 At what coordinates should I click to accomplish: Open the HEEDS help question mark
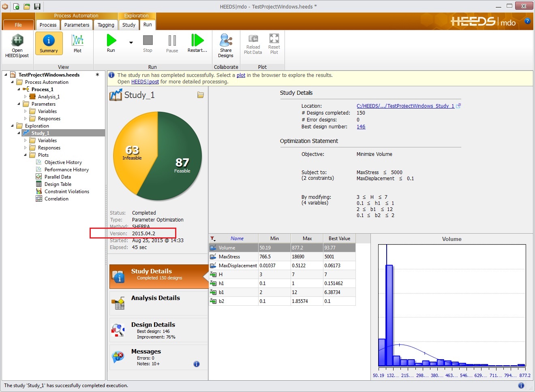(x=527, y=21)
